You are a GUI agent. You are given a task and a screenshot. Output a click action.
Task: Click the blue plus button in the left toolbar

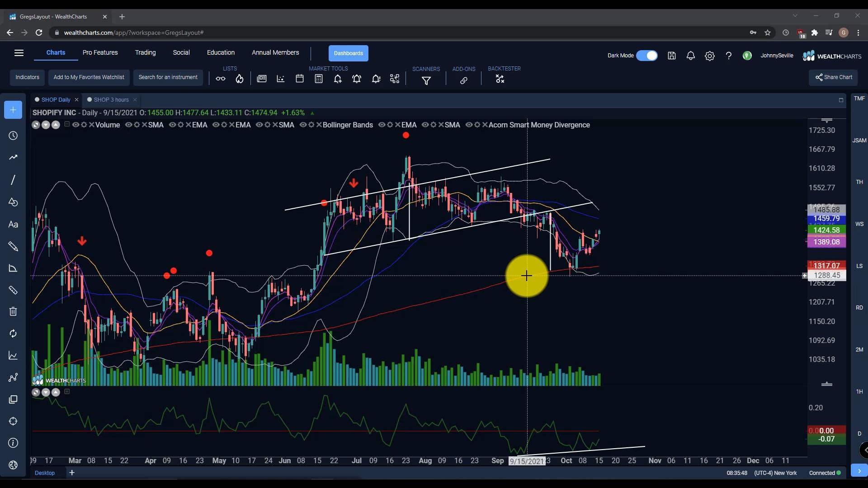click(13, 110)
